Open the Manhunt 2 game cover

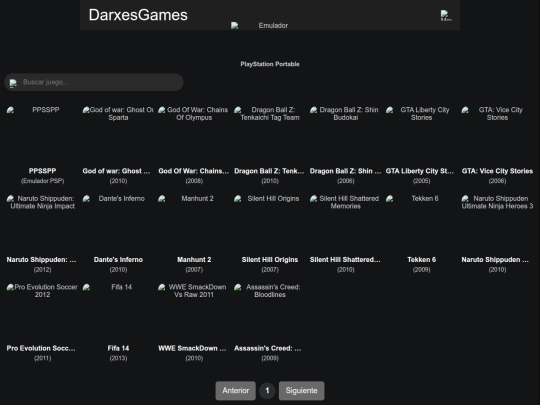[x=194, y=224]
